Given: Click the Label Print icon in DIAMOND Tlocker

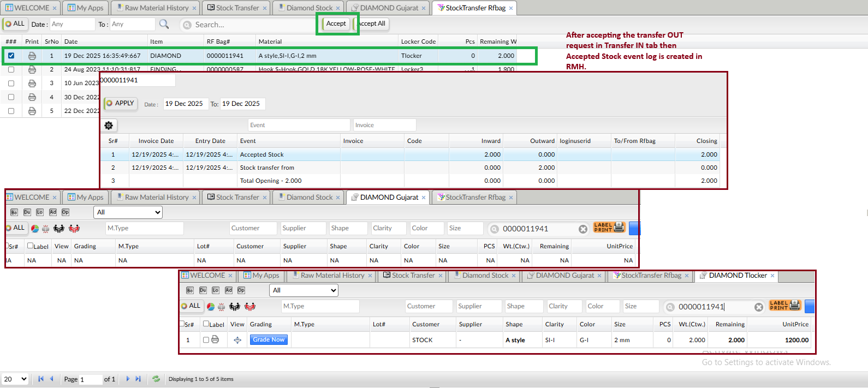Looking at the screenshot, I should pos(784,306).
